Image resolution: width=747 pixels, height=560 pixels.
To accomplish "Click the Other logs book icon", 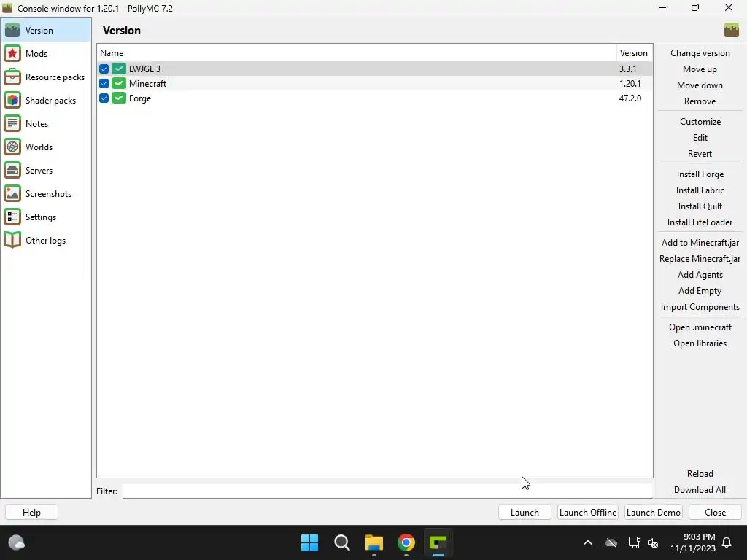I will 12,240.
